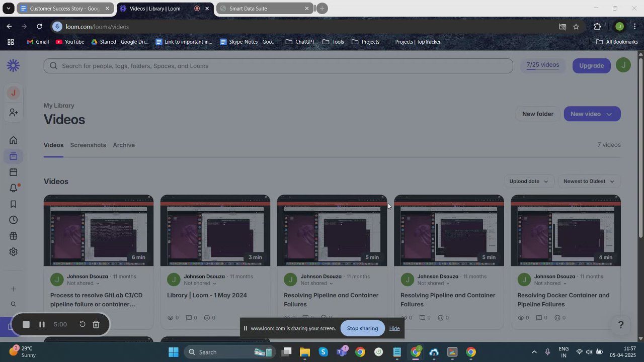This screenshot has height=362, width=644.
Task: Open the Library icon in the sidebar
Action: [x=14, y=156]
